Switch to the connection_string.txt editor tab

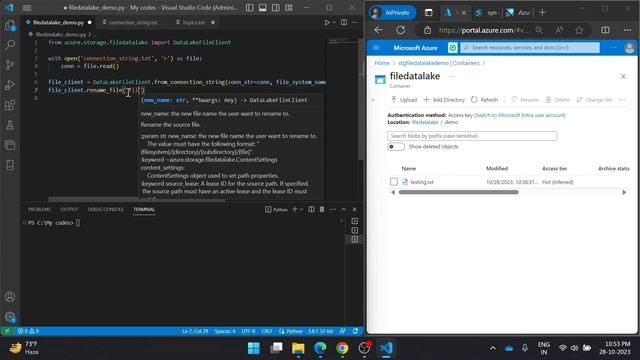pyautogui.click(x=132, y=22)
